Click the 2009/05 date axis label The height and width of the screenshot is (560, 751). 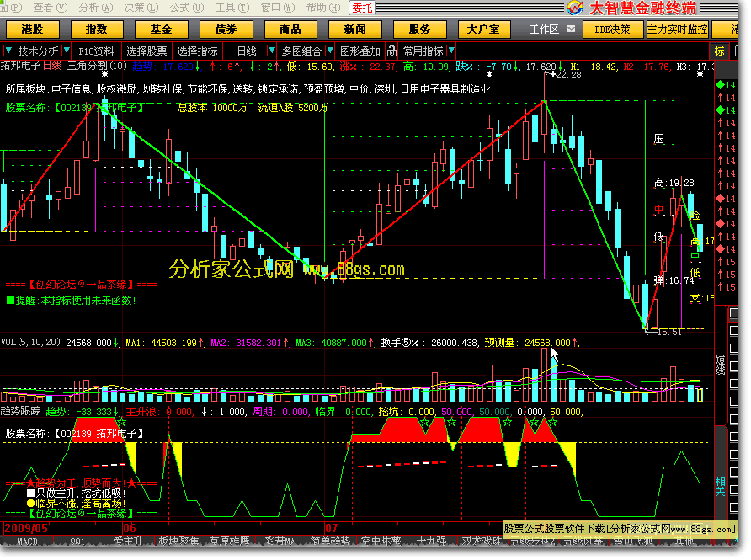pos(26,528)
